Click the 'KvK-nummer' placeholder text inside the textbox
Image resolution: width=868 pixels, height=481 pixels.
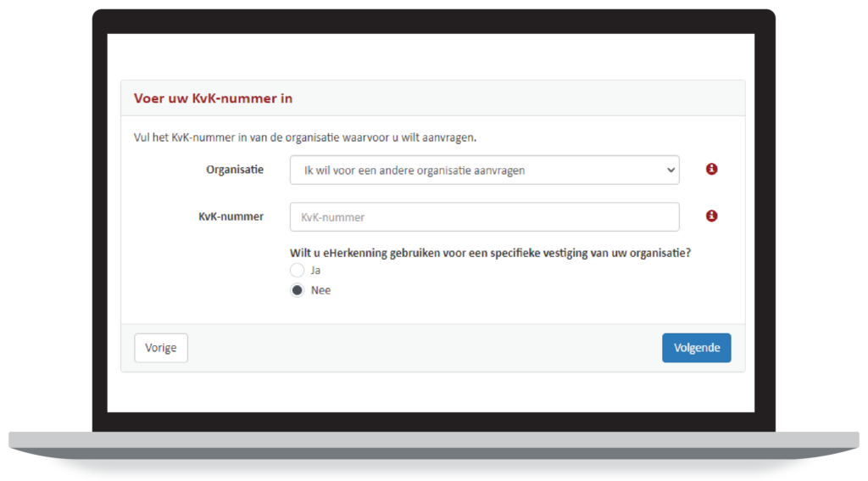[x=332, y=217]
